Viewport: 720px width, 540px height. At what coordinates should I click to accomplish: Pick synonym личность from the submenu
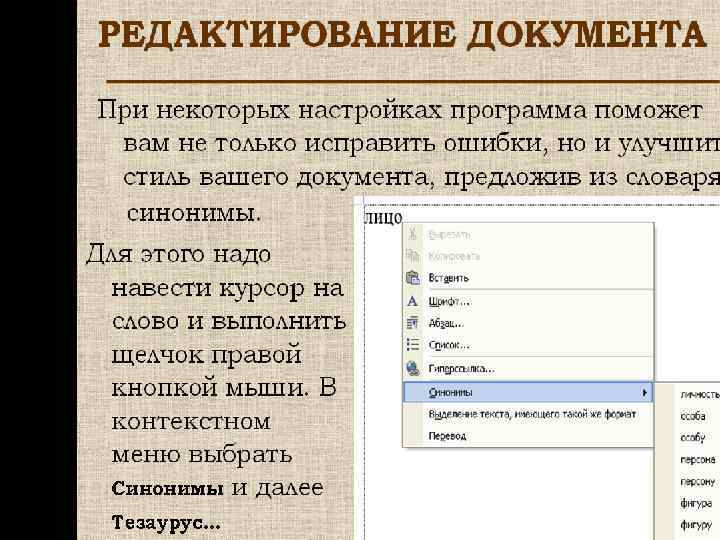coord(700,394)
